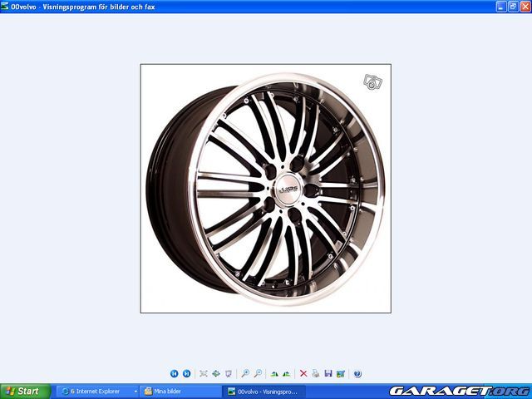Go to the next image
The width and height of the screenshot is (532, 399).
click(x=186, y=373)
